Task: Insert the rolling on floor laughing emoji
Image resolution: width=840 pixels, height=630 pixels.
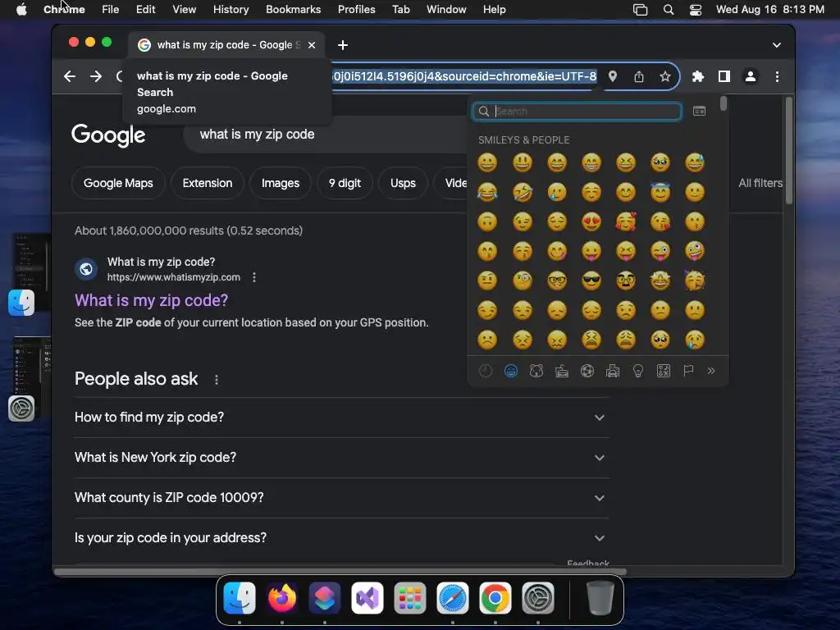Action: click(x=523, y=192)
